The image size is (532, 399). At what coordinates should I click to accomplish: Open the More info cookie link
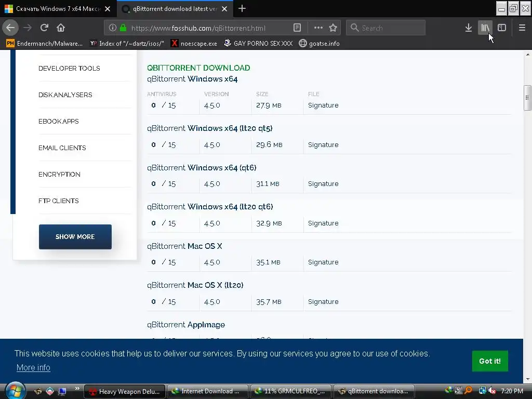33,367
